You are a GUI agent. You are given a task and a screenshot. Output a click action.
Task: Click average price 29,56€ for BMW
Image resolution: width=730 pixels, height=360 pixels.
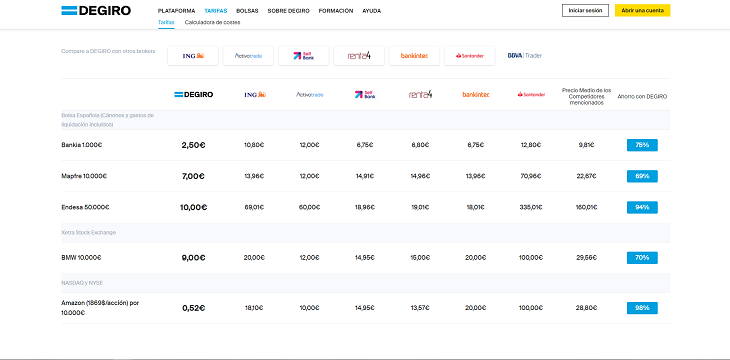coord(587,258)
